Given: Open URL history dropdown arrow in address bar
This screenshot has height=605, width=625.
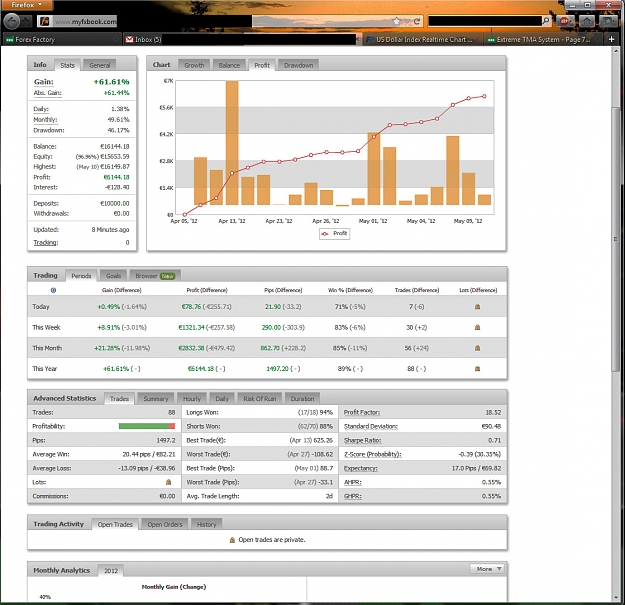Looking at the screenshot, I should pyautogui.click(x=407, y=22).
